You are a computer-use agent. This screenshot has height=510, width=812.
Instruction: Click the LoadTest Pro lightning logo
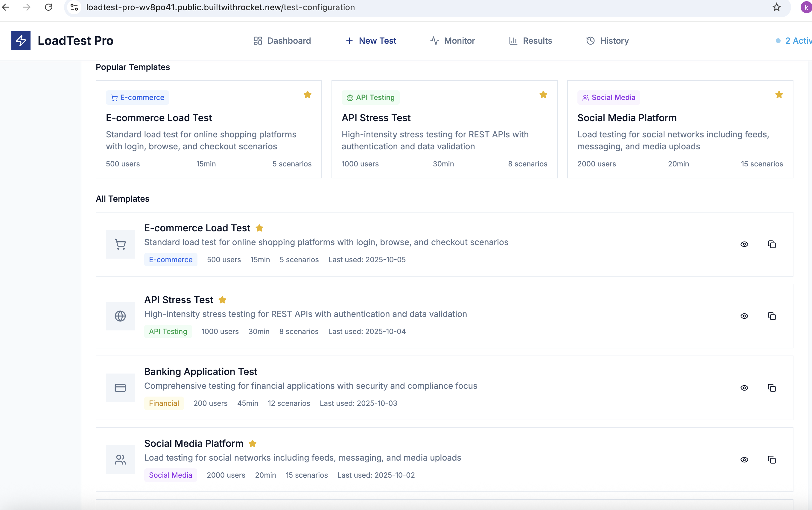pos(21,41)
